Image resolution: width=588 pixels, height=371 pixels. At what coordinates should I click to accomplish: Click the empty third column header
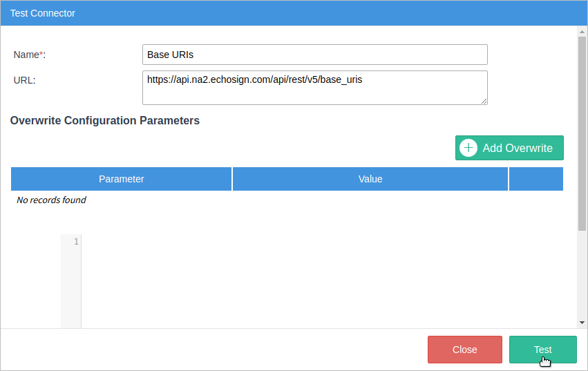tap(535, 179)
